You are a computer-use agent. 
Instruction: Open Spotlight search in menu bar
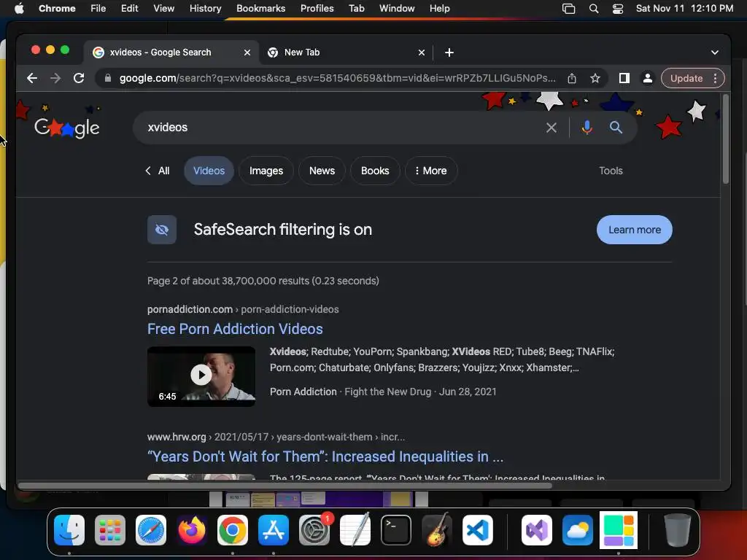[x=594, y=9]
